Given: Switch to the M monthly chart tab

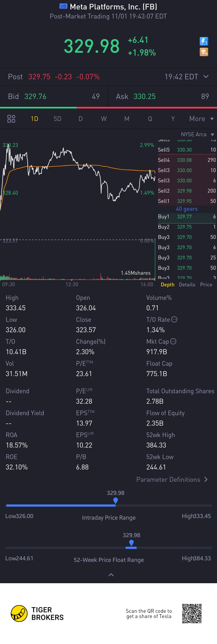Looking at the screenshot, I should click(x=127, y=119).
